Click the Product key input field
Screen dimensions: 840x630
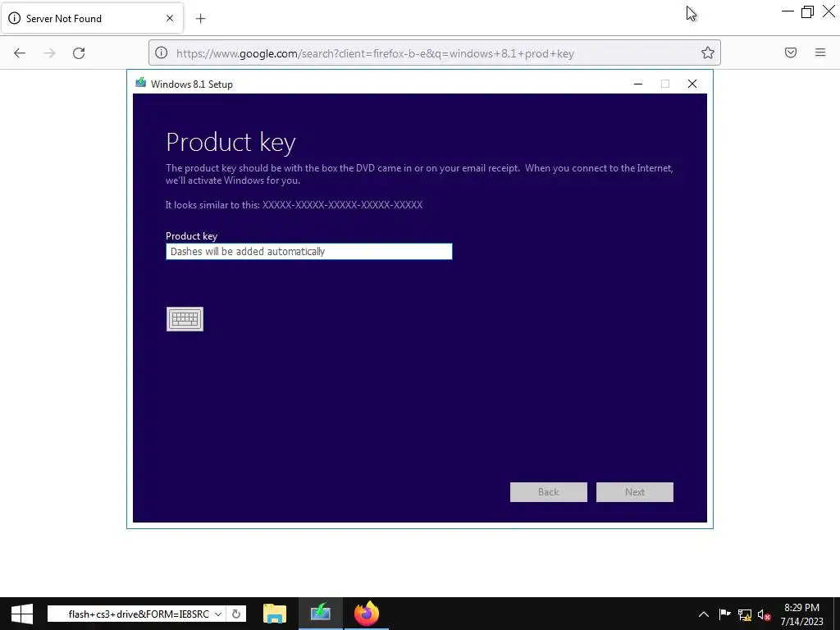[309, 251]
